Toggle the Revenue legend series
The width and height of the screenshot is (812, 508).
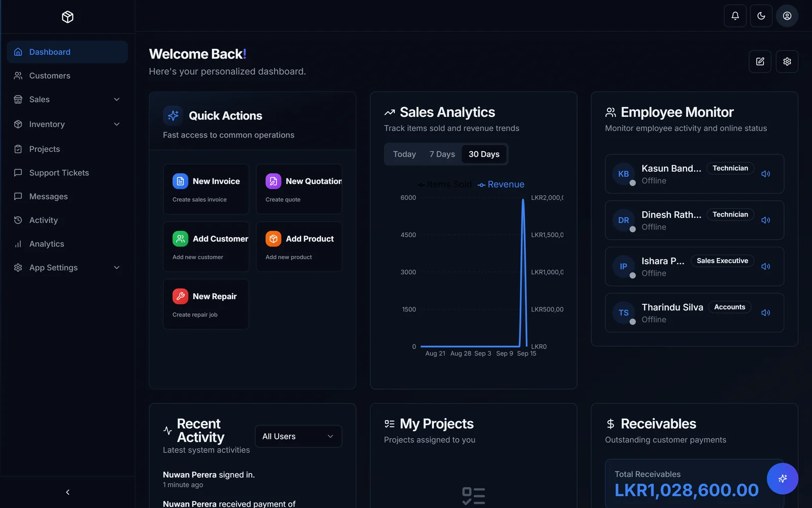coord(501,184)
